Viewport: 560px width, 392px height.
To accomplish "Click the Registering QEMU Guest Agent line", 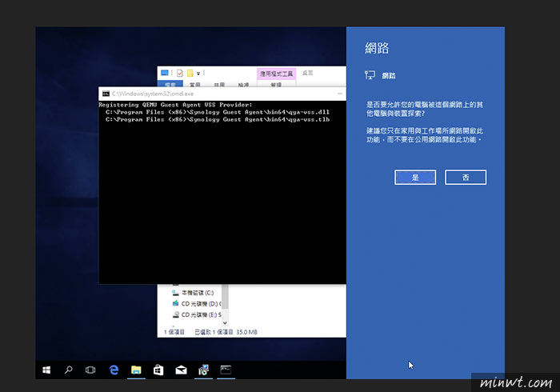I will point(175,105).
